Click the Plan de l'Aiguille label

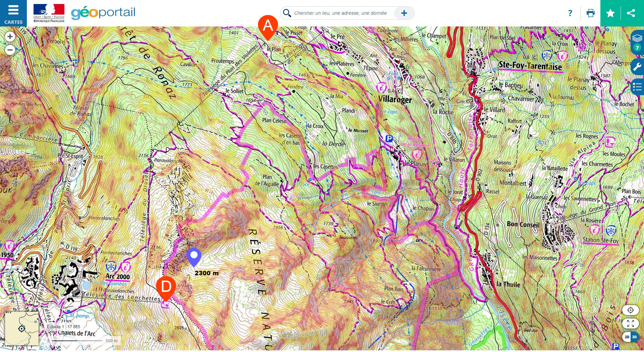pos(267,180)
